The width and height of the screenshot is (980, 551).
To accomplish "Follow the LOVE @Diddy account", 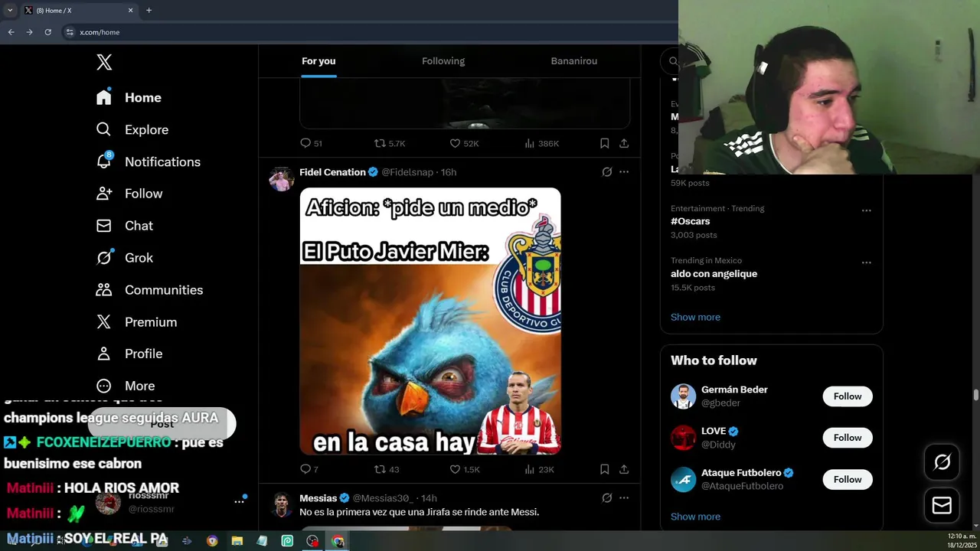I will [x=847, y=438].
